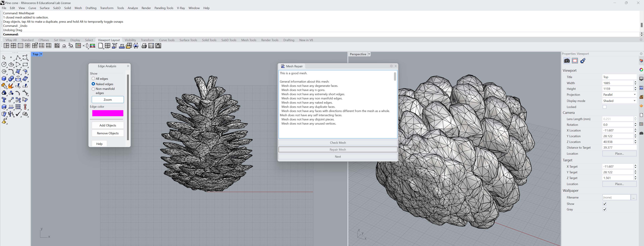Enable the Locked viewport checkbox
Screen dimensions: 644x246
coord(605,107)
